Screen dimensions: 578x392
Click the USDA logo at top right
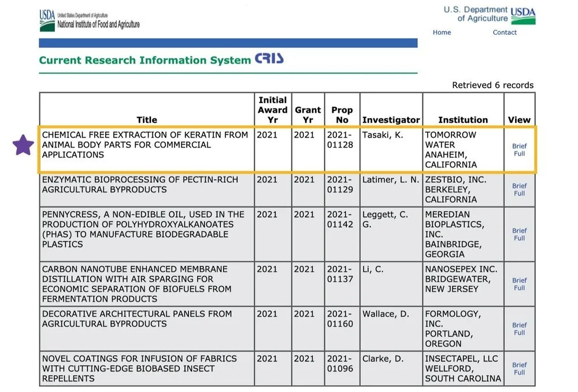tap(523, 16)
